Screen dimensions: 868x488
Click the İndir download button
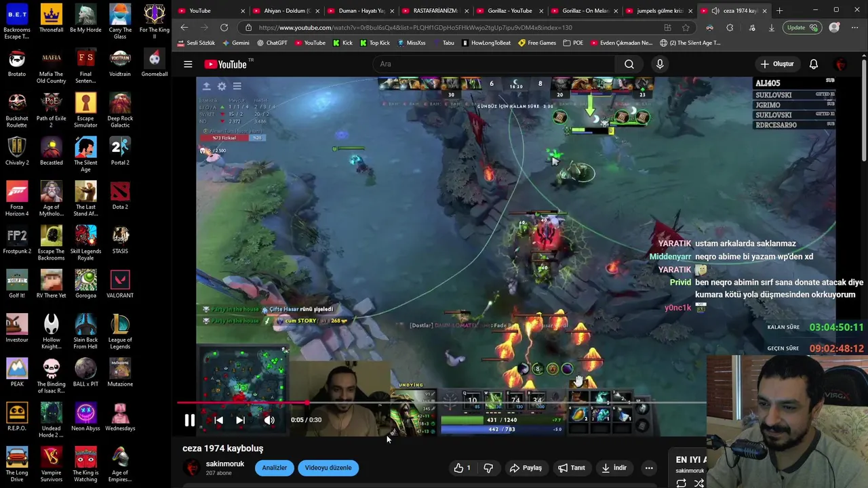pos(613,468)
